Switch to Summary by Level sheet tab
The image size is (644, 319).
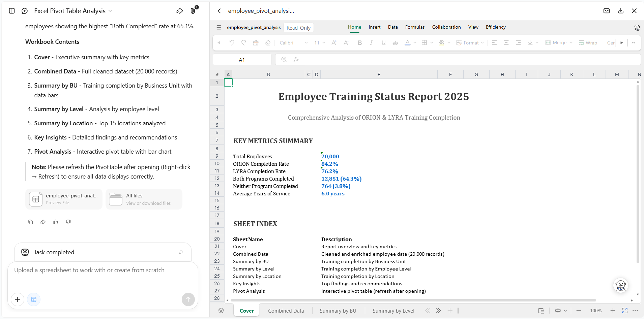click(393, 311)
